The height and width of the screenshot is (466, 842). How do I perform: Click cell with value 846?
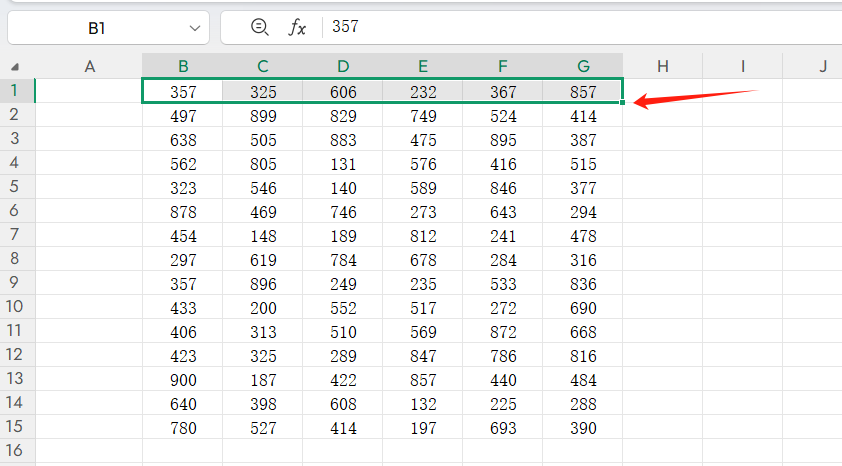point(503,188)
